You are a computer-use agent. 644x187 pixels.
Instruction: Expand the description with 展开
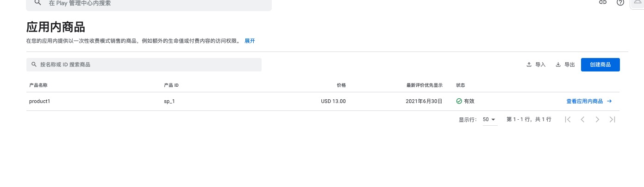[x=250, y=41]
